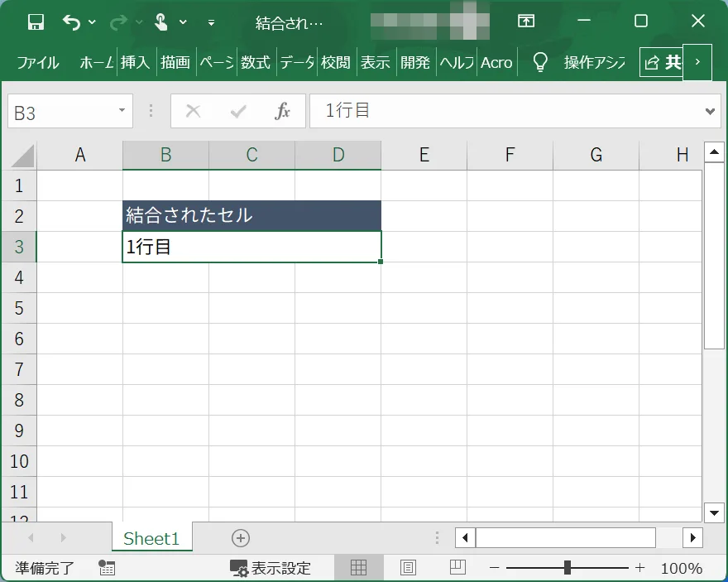Open Customize Quick Access Toolbar dropdown
728x582 pixels.
211,22
